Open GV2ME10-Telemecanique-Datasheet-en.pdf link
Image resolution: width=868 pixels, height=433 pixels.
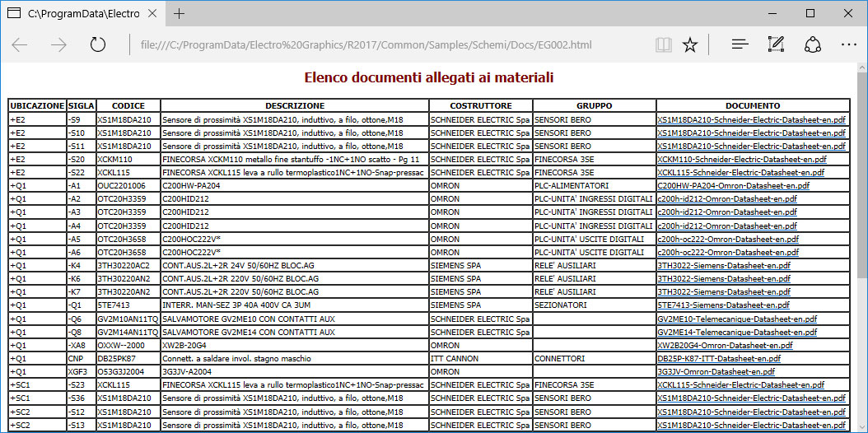[737, 319]
